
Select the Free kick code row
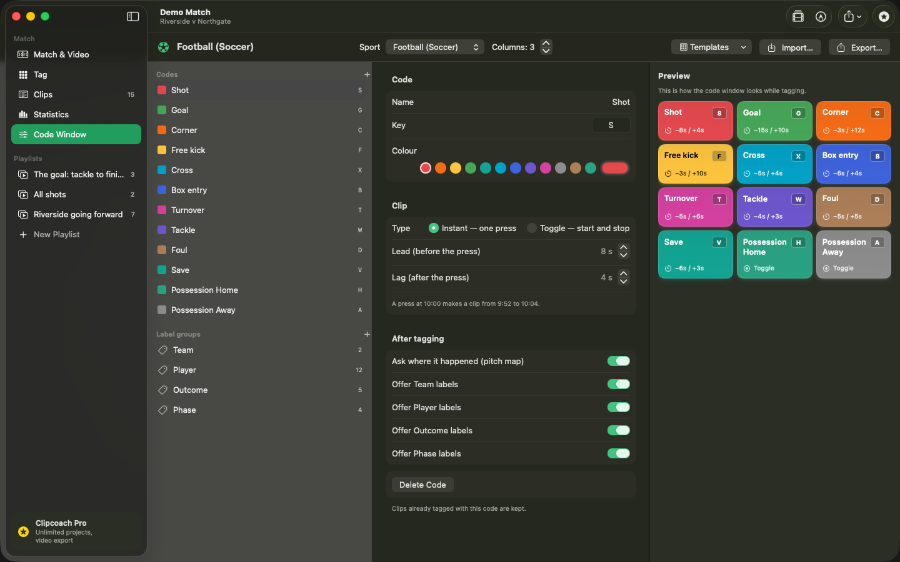[261, 150]
